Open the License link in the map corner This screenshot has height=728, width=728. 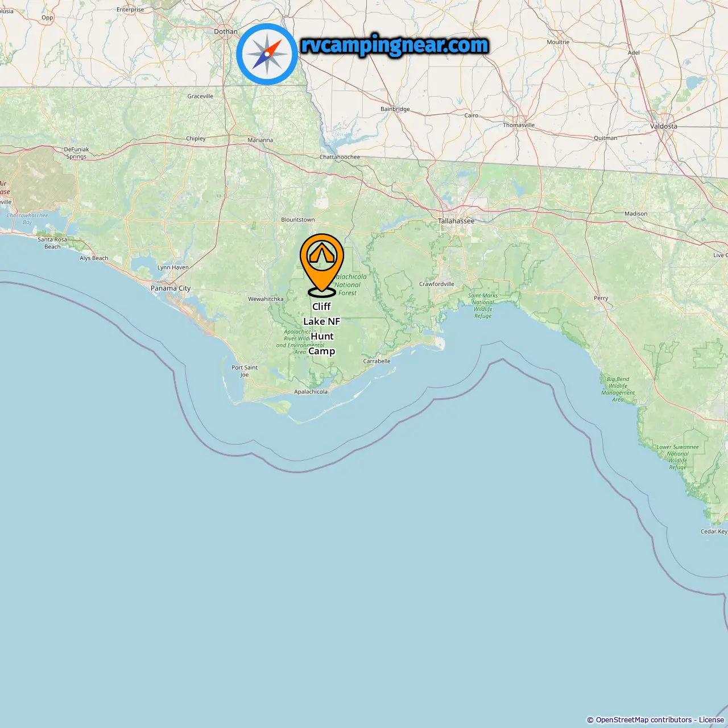tap(712, 720)
